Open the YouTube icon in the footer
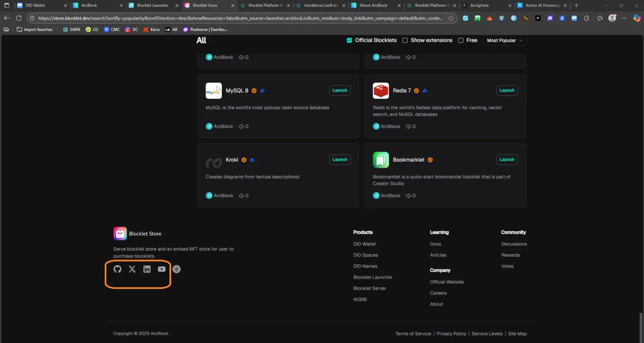 click(x=162, y=269)
